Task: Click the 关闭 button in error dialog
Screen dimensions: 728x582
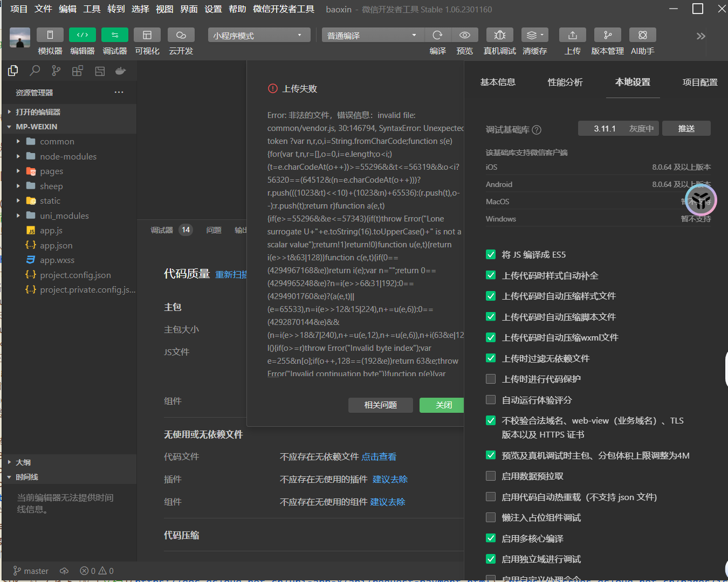Action: 442,405
